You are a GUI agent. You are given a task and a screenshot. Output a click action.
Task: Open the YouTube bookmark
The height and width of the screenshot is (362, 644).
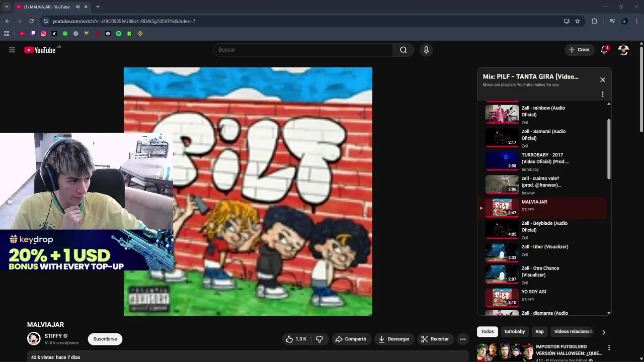[x=22, y=34]
